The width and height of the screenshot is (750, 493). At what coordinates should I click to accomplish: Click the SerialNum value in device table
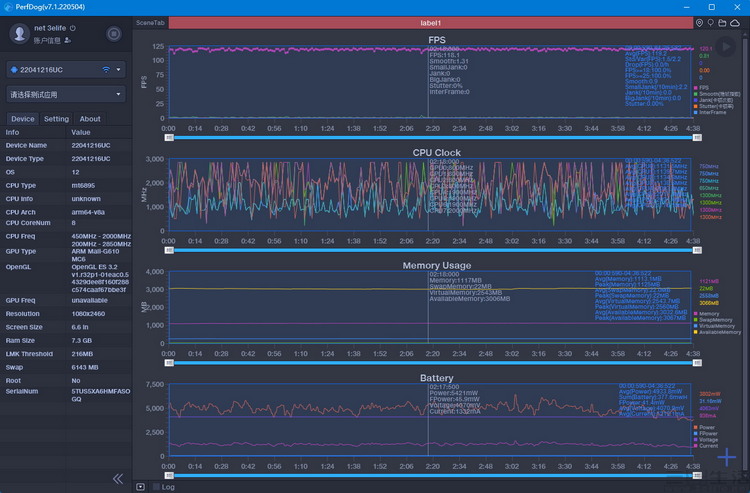coord(100,395)
